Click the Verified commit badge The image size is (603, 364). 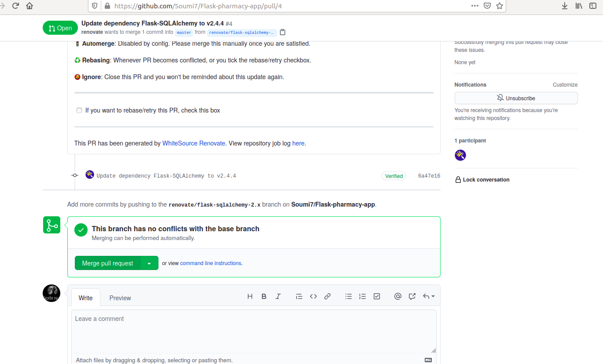point(394,176)
